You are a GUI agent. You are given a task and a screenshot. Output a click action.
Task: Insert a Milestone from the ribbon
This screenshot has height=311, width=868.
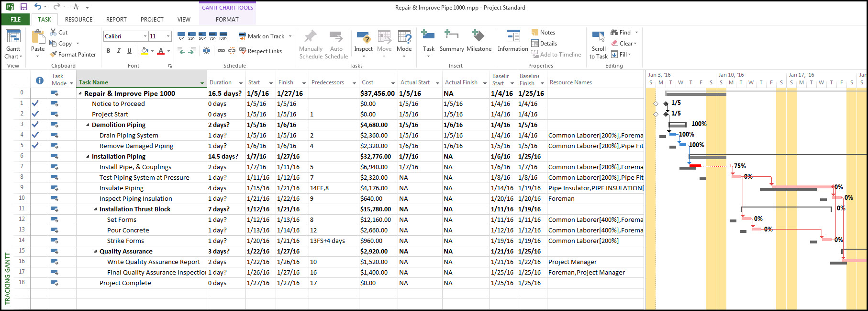[x=479, y=41]
